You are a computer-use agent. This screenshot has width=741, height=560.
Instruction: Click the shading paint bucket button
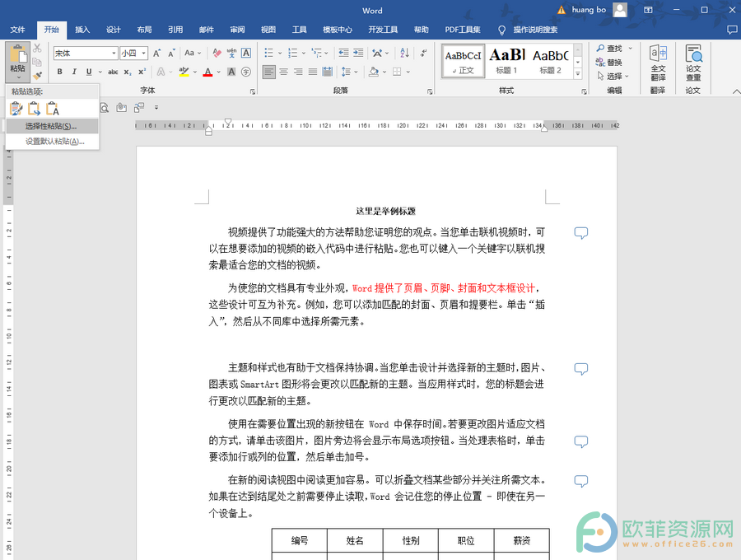coord(374,72)
